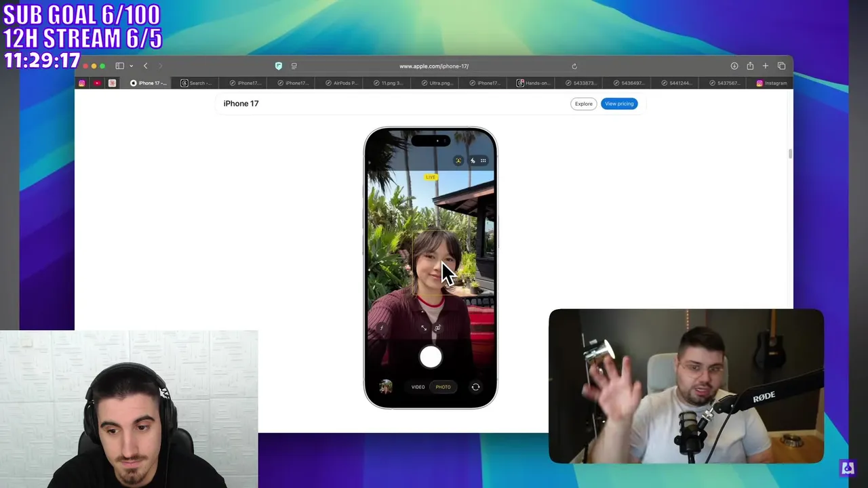
Task: Click the streamer webcam overlay at bottom-left
Action: (129, 409)
